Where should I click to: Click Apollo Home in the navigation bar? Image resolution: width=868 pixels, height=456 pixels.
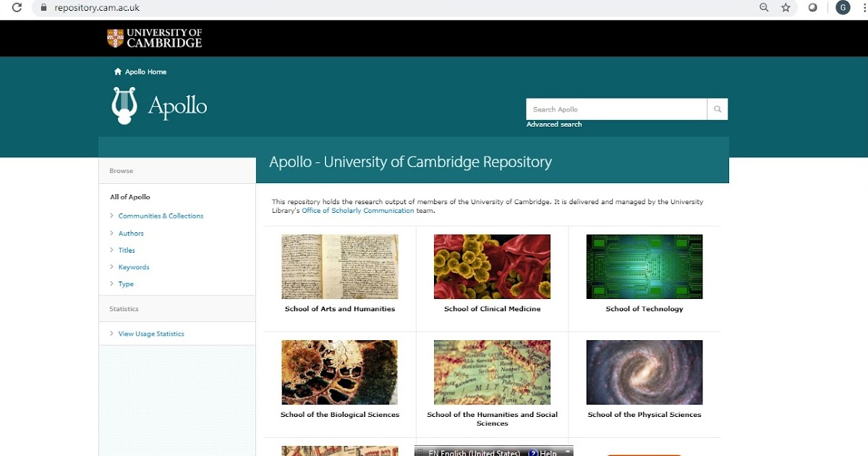tap(145, 71)
